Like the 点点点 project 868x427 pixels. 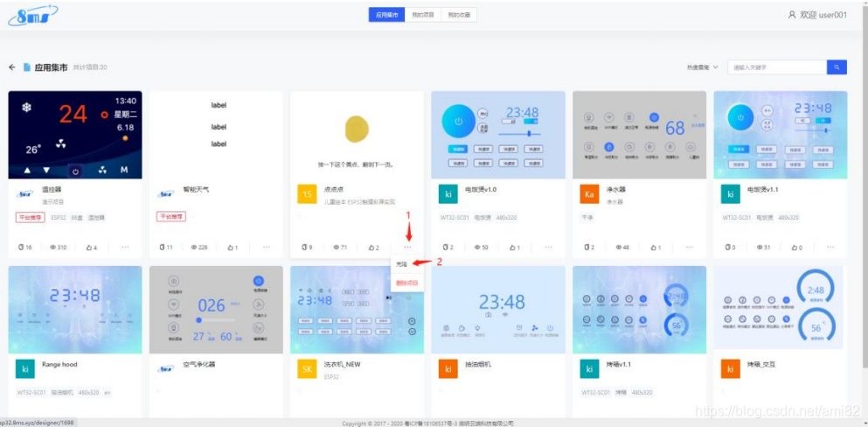point(373,247)
